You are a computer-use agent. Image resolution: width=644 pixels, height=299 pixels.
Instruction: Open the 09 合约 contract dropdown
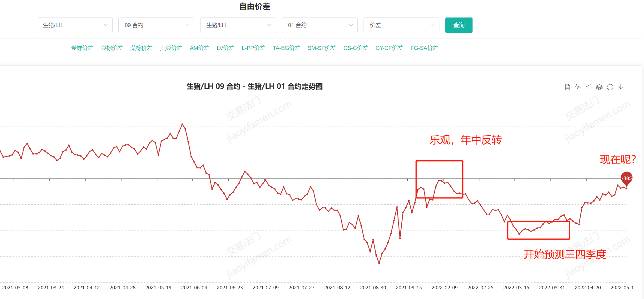[156, 25]
